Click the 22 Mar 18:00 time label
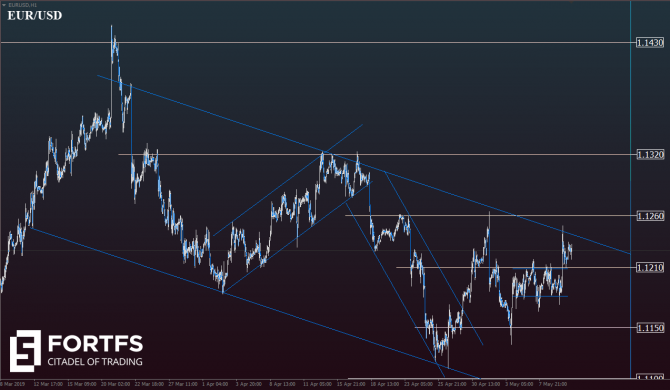 tap(149, 384)
